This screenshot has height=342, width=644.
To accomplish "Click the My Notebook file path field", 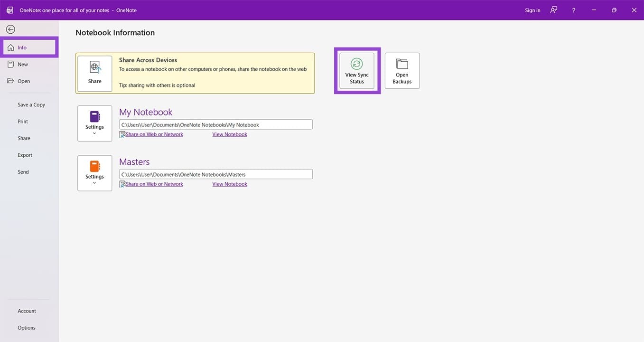I will click(216, 124).
